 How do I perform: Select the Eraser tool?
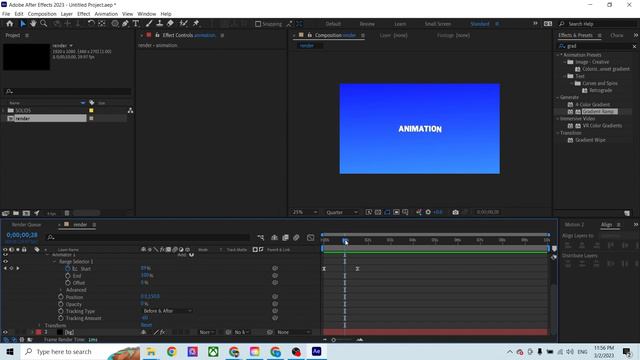click(171, 24)
